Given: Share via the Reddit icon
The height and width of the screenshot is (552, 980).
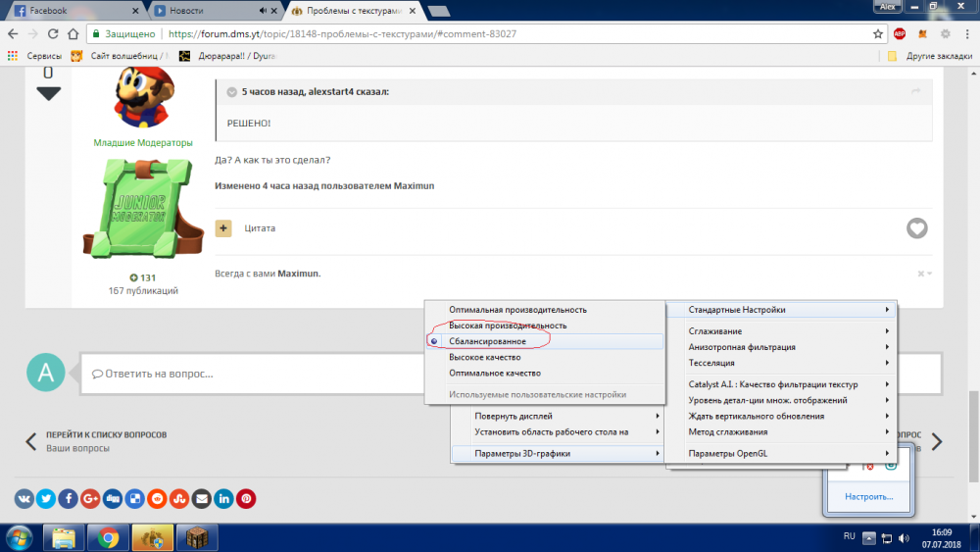Looking at the screenshot, I should tap(158, 499).
